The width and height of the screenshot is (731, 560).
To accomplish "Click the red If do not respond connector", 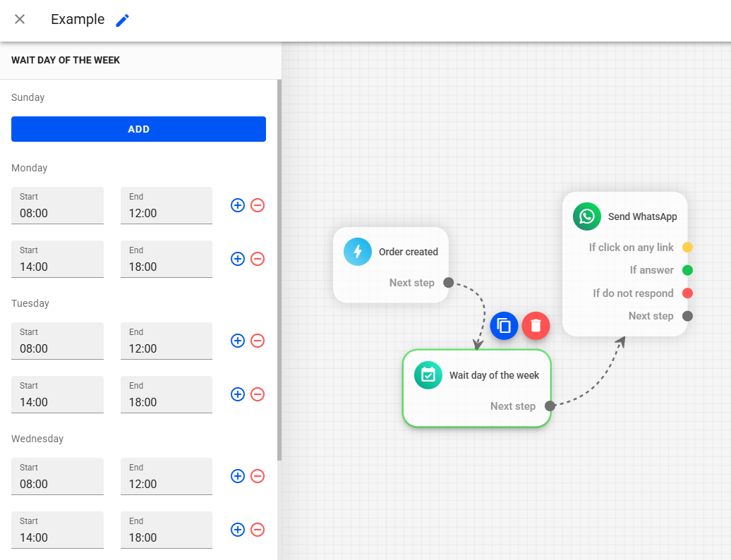I will pos(687,293).
